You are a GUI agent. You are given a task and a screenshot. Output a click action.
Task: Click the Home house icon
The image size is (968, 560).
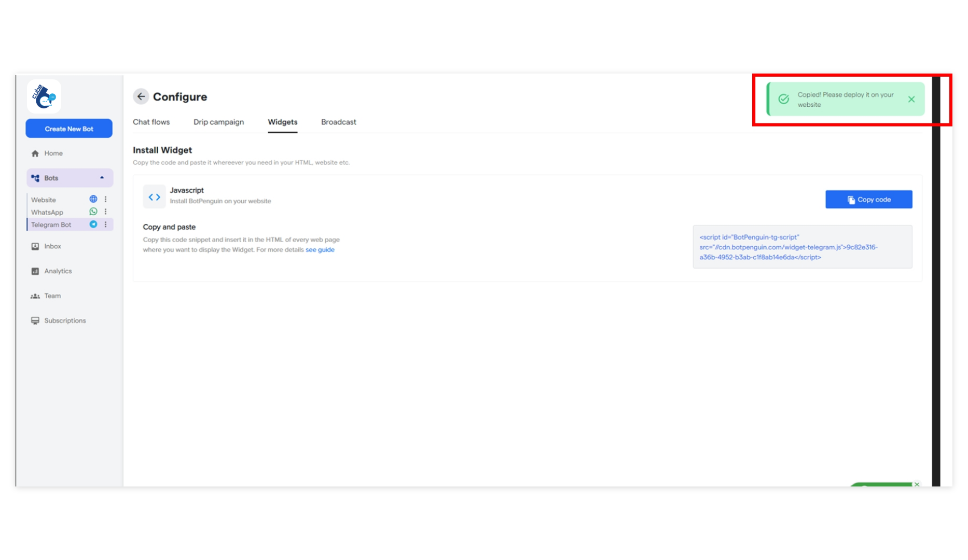tap(35, 153)
